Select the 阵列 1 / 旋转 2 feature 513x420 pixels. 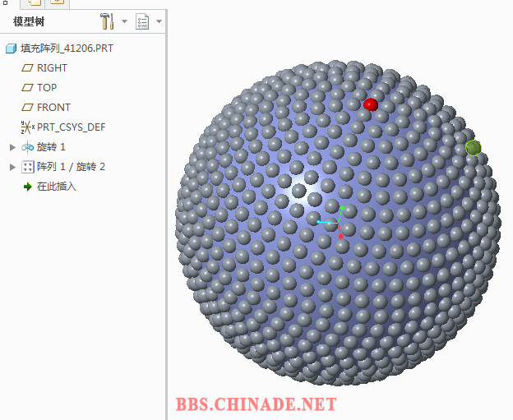point(71,167)
